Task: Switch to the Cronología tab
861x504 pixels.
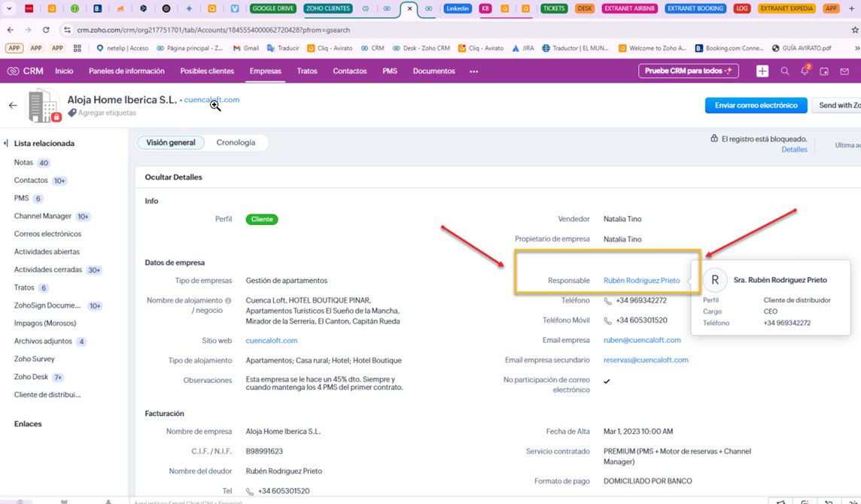Action: click(x=236, y=143)
